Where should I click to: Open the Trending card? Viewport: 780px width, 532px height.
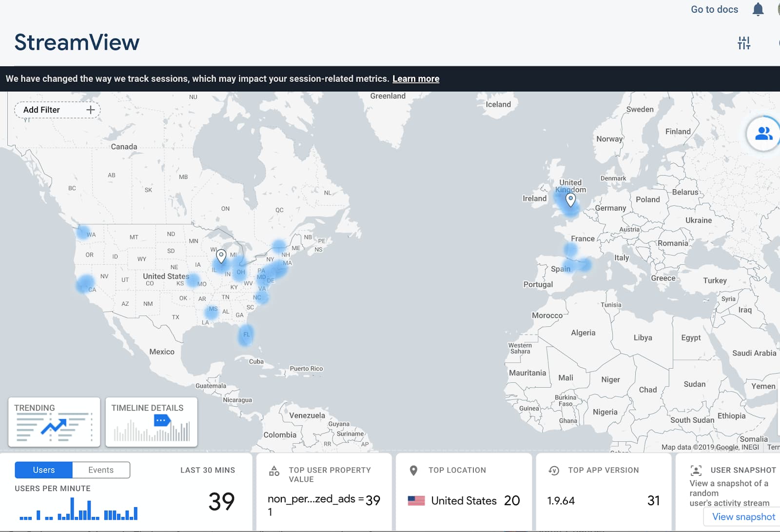(54, 422)
